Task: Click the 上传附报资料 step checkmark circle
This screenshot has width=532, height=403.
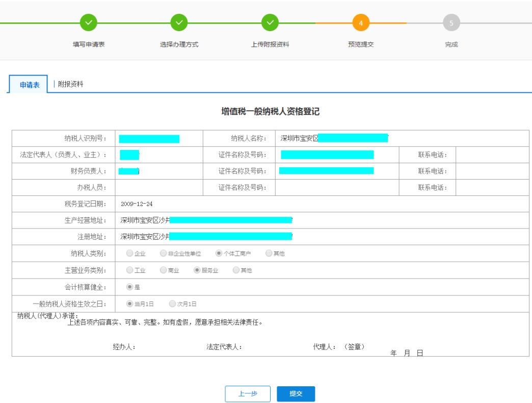Action: tap(270, 23)
